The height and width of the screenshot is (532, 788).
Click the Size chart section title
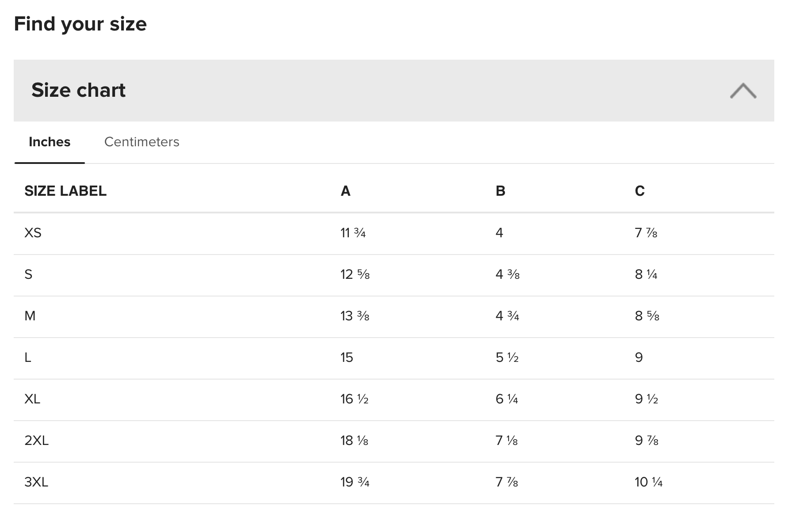pyautogui.click(x=79, y=90)
